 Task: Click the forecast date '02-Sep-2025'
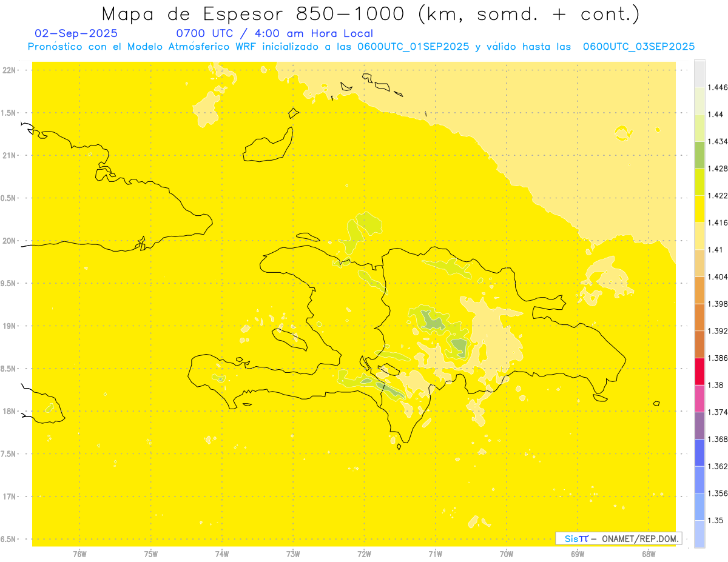pyautogui.click(x=76, y=34)
